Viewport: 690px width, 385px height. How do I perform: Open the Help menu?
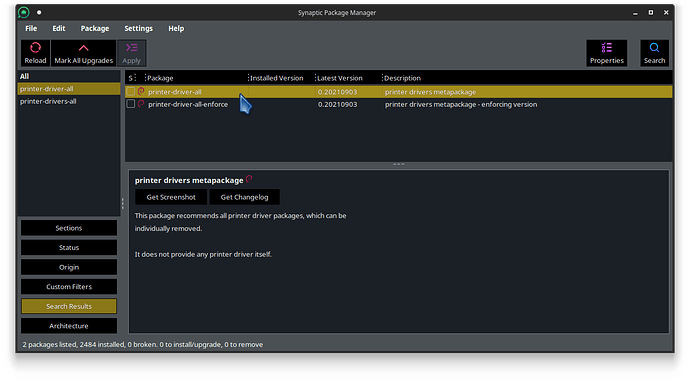[x=176, y=28]
